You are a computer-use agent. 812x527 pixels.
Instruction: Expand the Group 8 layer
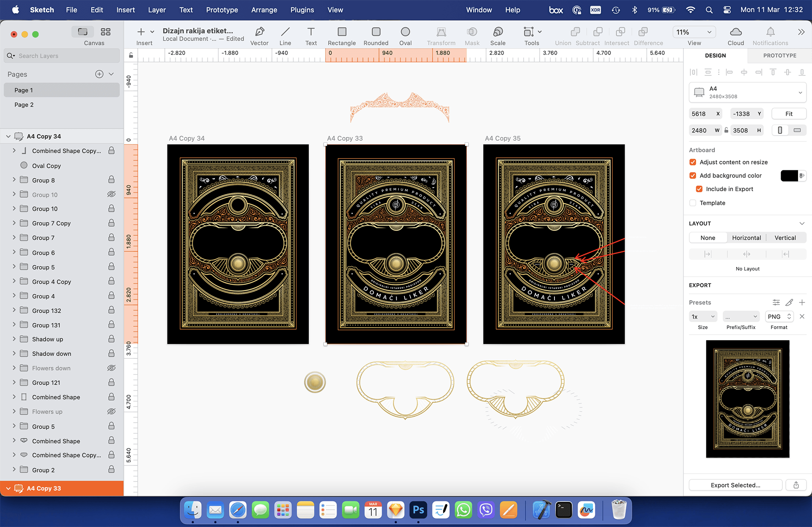coord(14,180)
